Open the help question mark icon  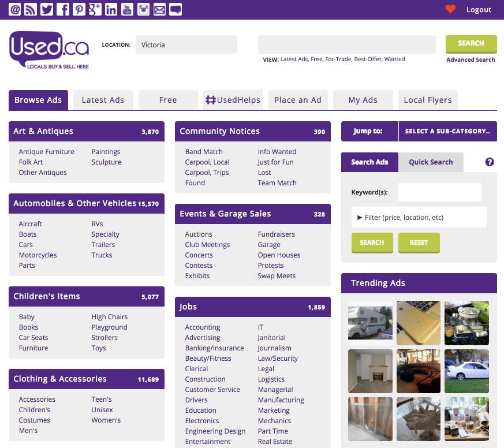pyautogui.click(x=490, y=162)
